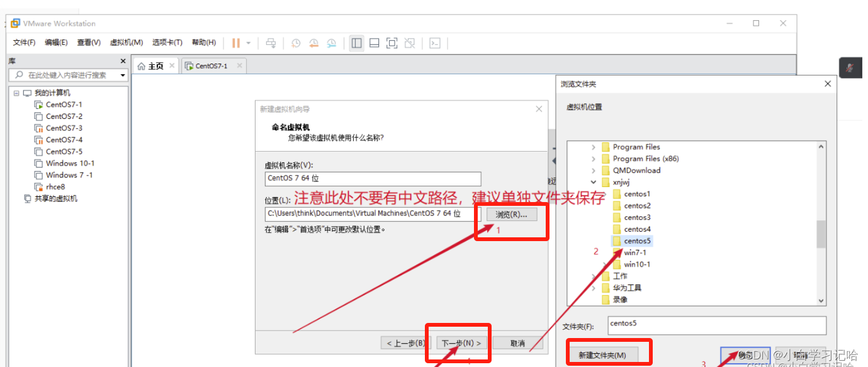868x367 pixels.
Task: Expand the win10-1 folder node
Action: pos(606,264)
